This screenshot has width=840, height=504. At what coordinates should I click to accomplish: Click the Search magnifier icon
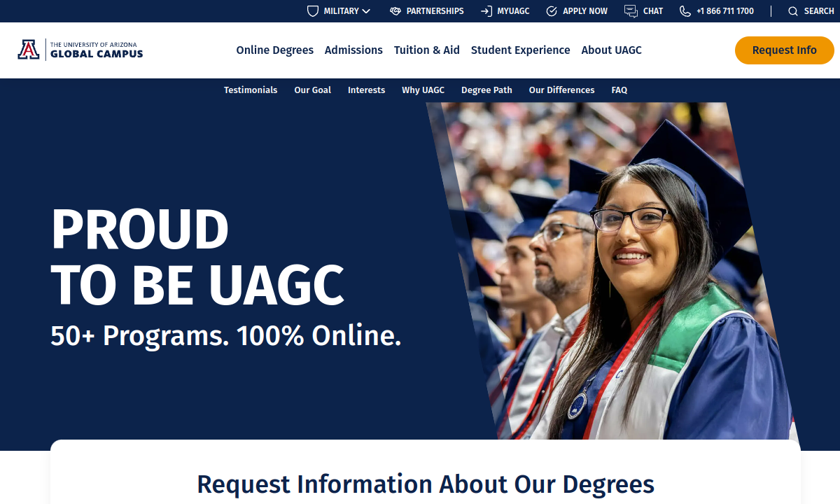793,11
